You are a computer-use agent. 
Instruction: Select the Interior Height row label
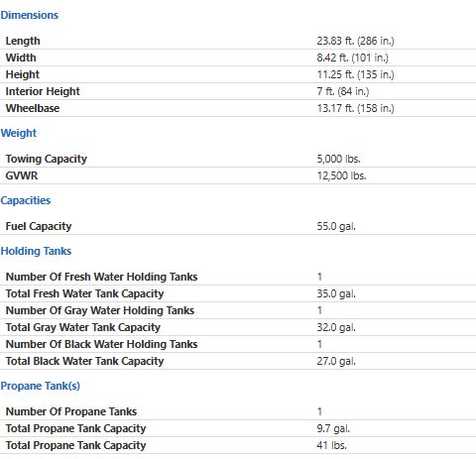(43, 91)
